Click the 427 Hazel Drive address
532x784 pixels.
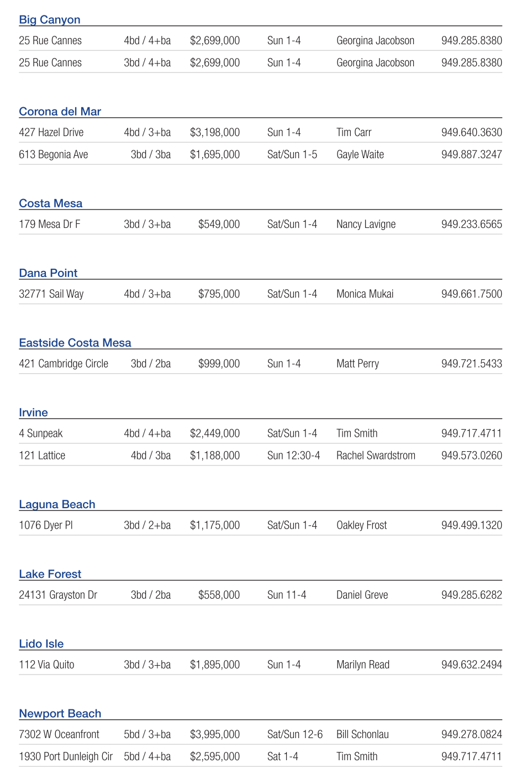click(51, 133)
